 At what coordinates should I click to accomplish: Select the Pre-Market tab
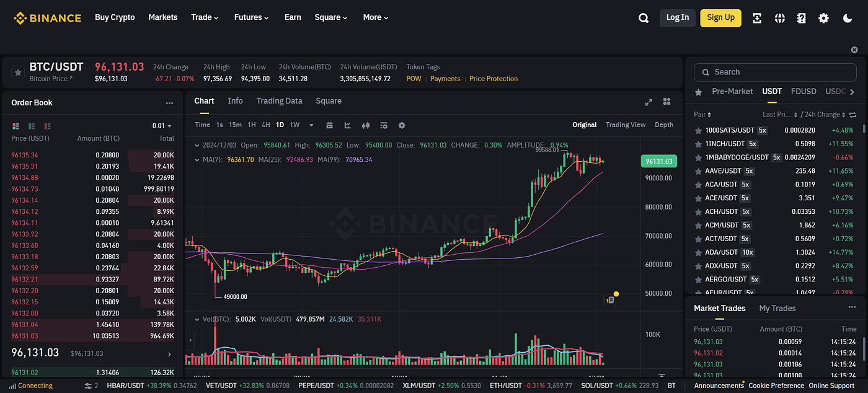732,91
